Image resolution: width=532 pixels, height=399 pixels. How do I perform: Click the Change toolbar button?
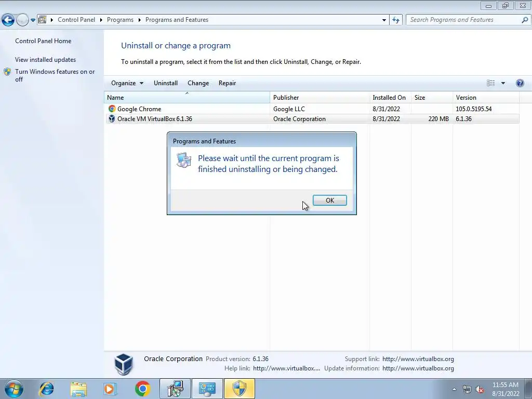(198, 83)
